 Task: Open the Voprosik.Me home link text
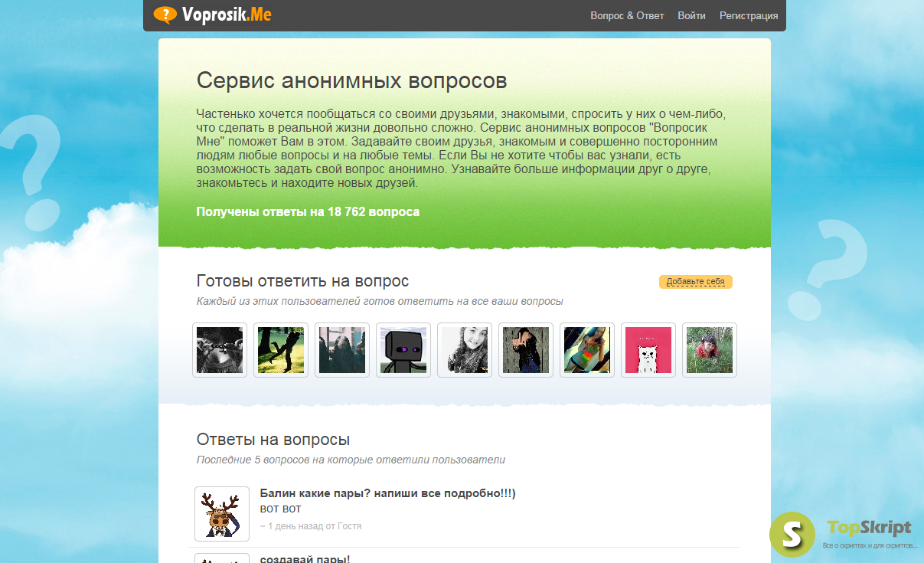click(x=227, y=15)
